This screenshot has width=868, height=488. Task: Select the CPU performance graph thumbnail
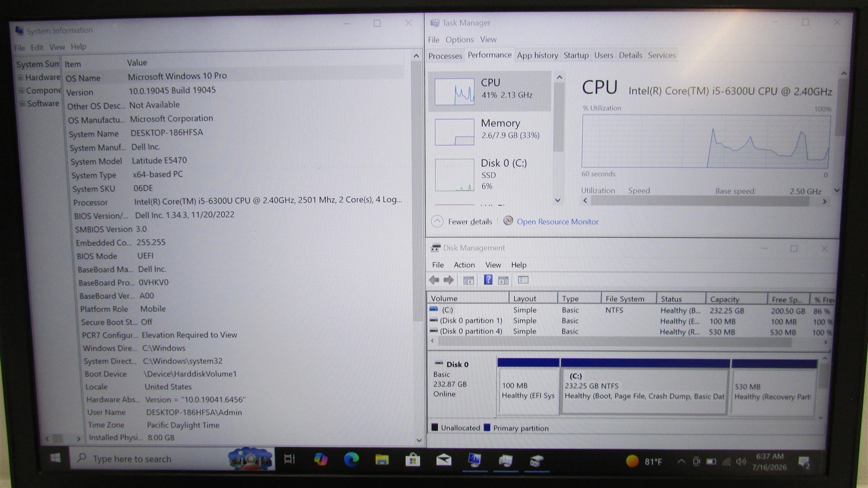click(x=455, y=92)
